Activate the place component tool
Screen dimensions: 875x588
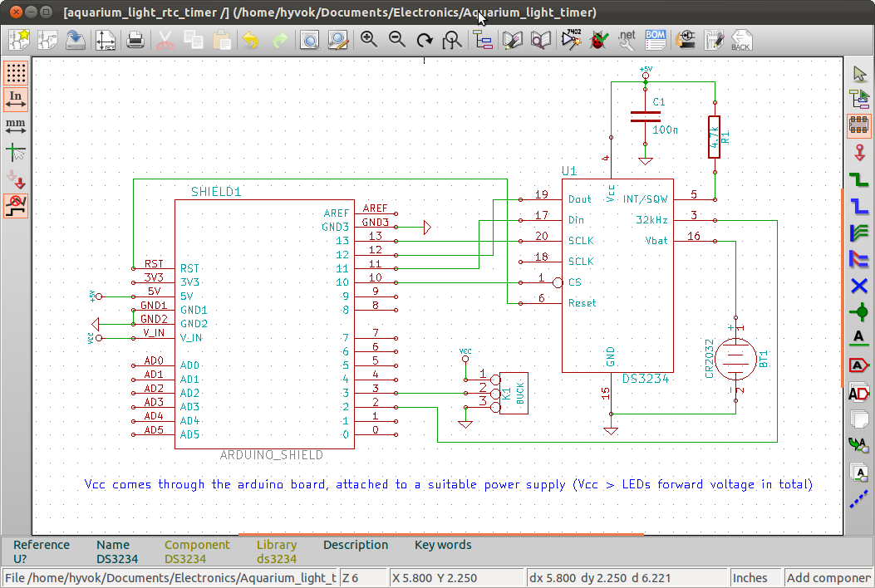pos(859,125)
